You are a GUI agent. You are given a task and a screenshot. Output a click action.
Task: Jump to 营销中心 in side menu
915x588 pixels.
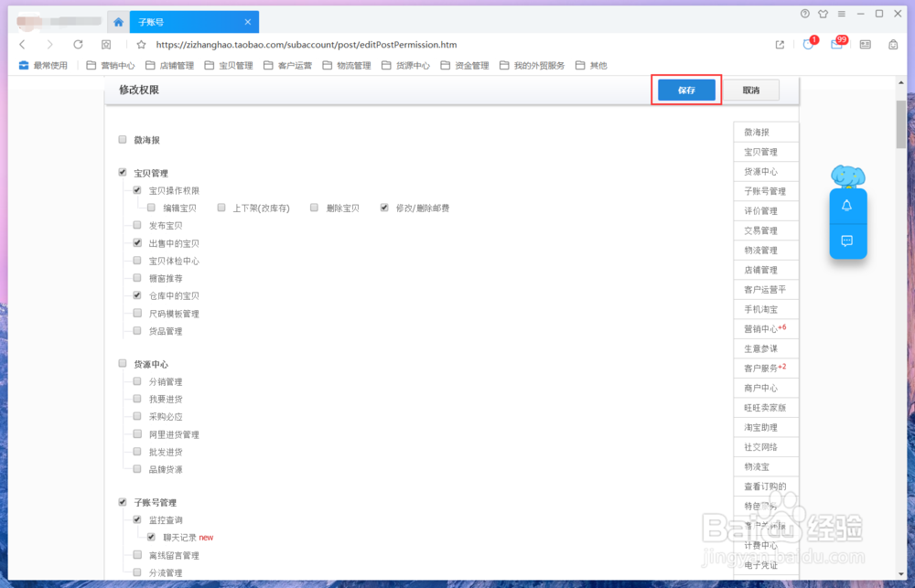(765, 329)
